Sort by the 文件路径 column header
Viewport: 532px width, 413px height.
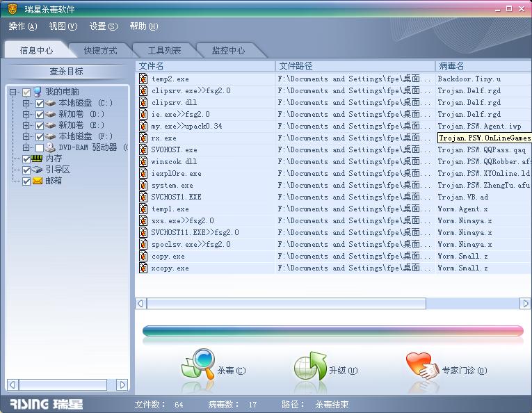(x=355, y=66)
